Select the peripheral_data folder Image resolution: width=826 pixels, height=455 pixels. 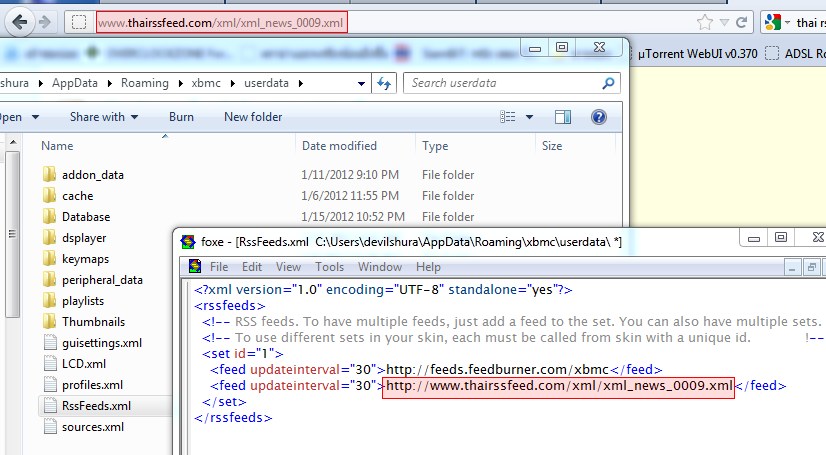coord(102,280)
